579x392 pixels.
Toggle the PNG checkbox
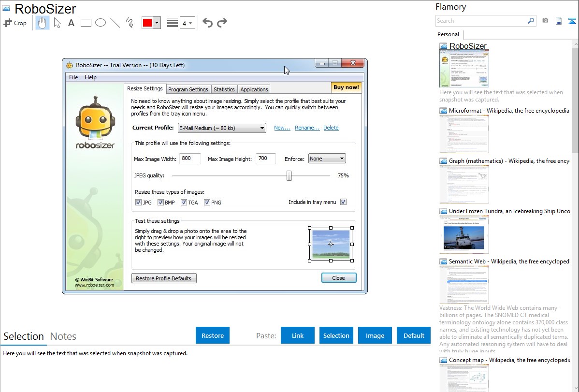tap(207, 203)
